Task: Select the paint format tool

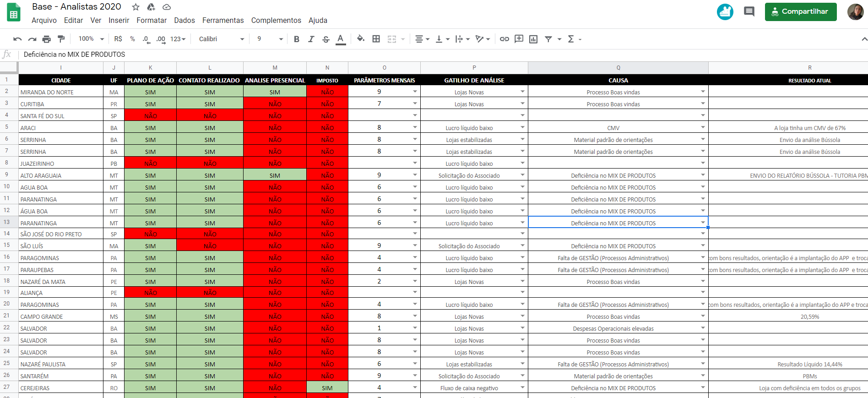Action: click(61, 39)
